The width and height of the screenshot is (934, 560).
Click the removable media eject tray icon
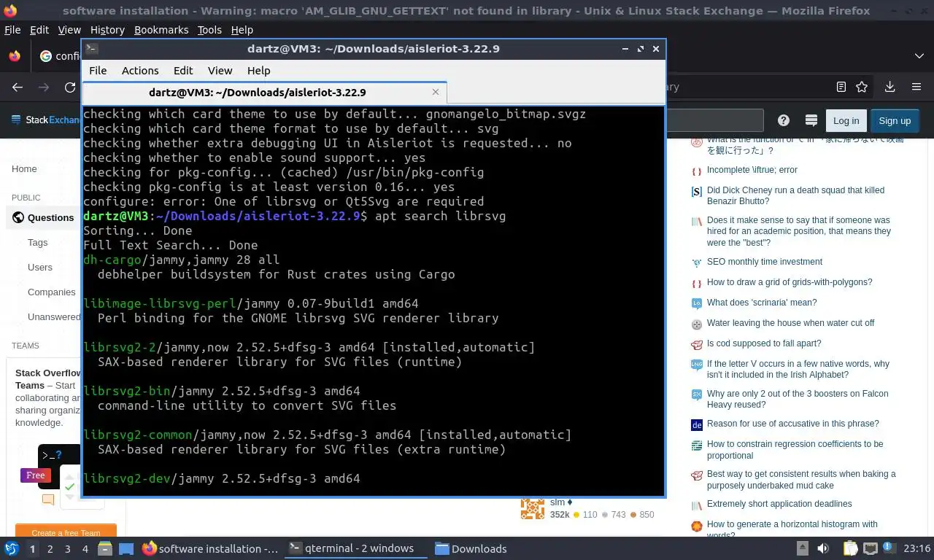pyautogui.click(x=802, y=549)
